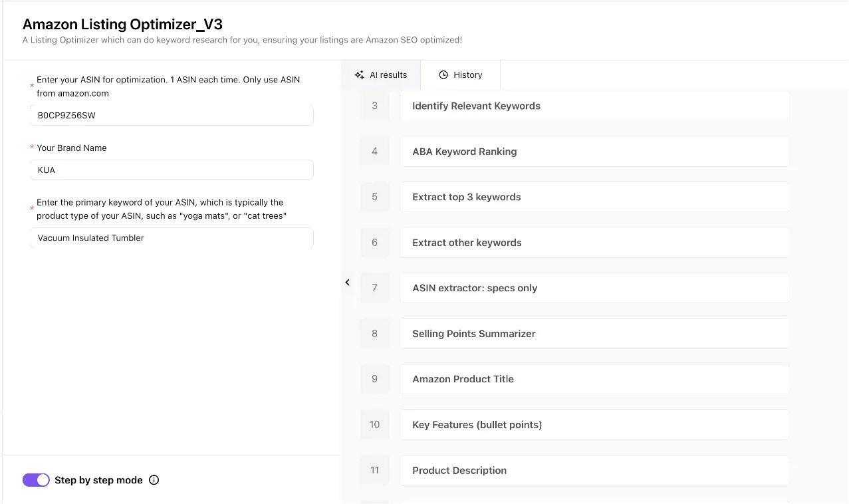This screenshot has width=849, height=504.
Task: Toggle Step by step mode switch
Action: point(36,480)
